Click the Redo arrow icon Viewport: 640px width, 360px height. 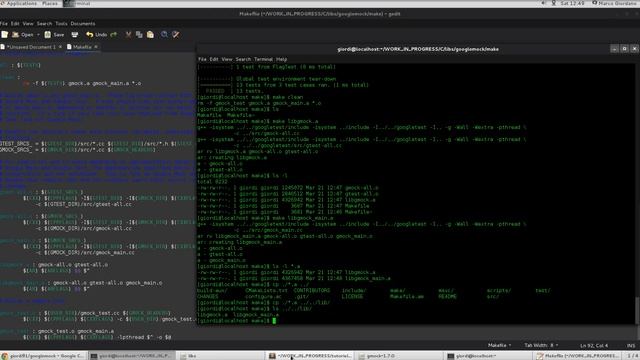click(x=114, y=35)
